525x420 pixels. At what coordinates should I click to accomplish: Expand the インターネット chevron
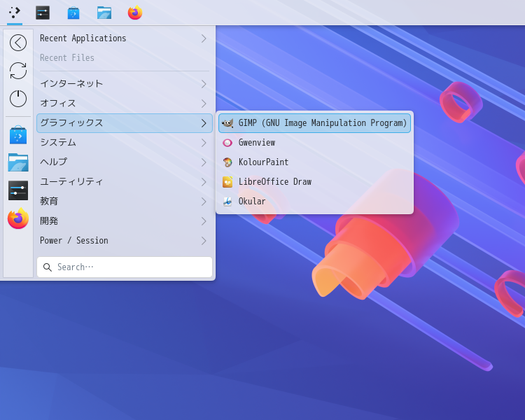204,84
